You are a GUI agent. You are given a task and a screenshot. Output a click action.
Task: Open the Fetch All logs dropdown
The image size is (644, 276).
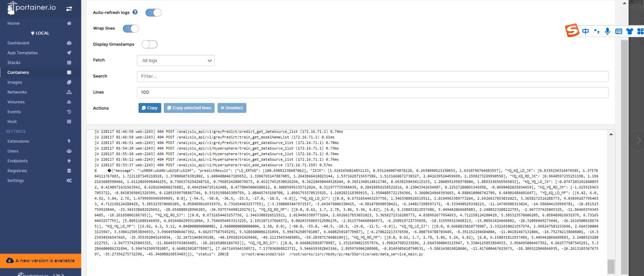tap(176, 60)
